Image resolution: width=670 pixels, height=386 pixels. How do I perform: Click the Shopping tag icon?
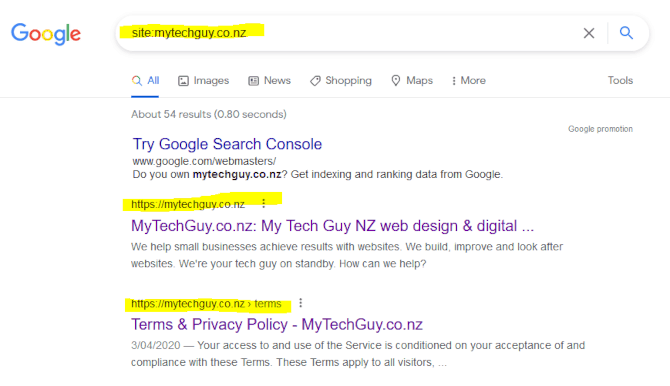315,81
